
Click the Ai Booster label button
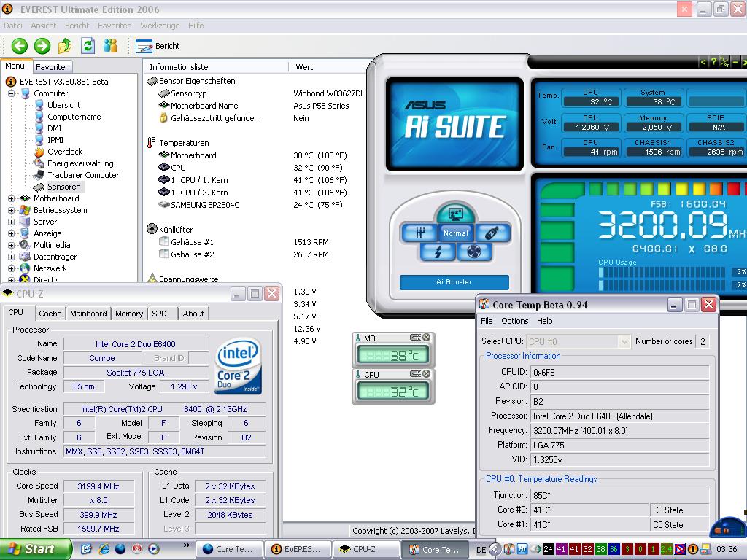tap(454, 282)
